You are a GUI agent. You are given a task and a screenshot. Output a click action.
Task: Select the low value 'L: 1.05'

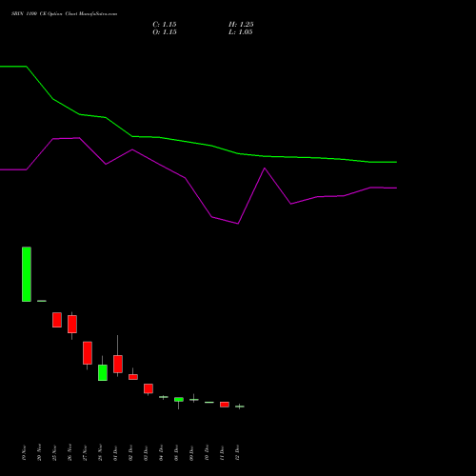pyautogui.click(x=241, y=32)
